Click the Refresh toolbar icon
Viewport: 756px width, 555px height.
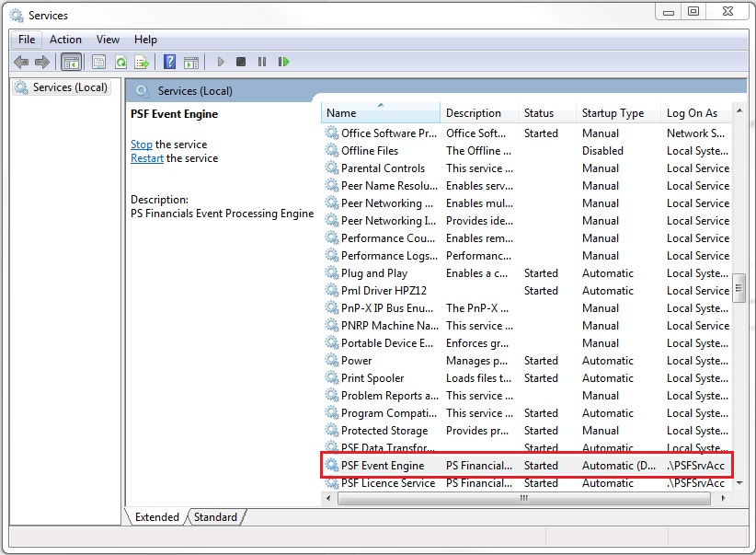click(x=120, y=62)
